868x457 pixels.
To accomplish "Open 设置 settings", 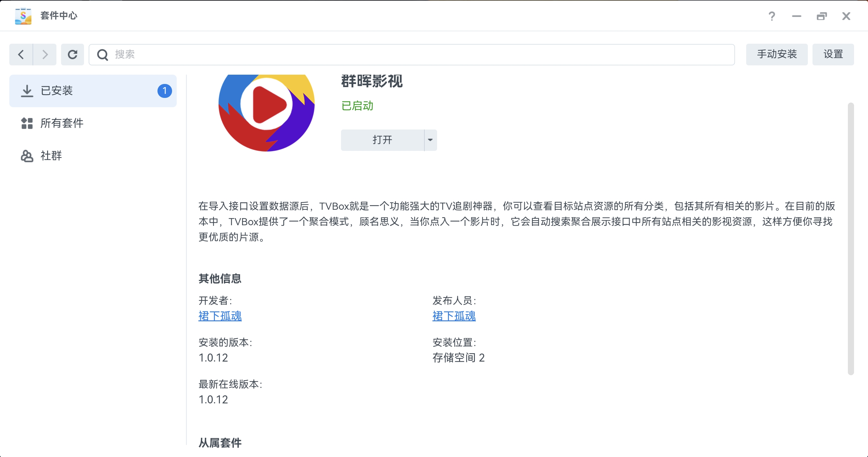I will 833,54.
